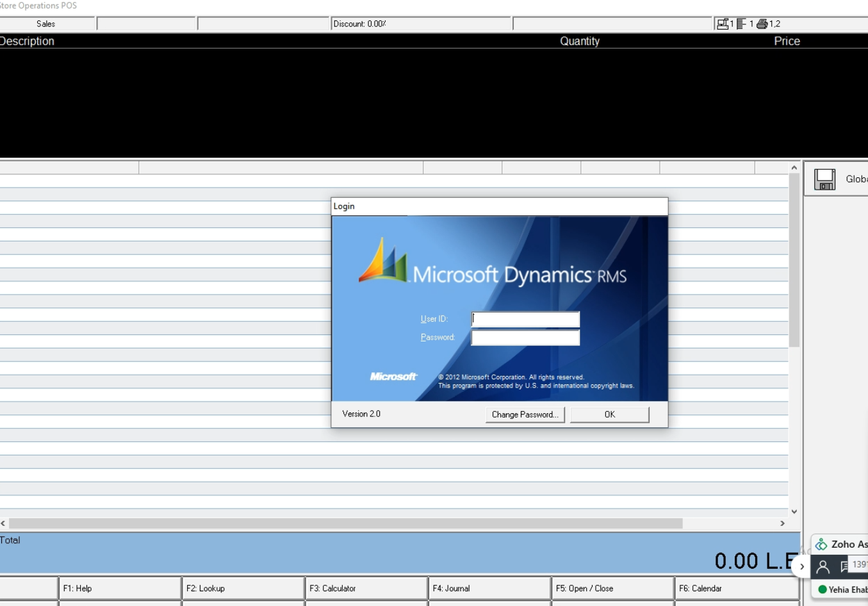868x606 pixels.
Task: Select F5: Open / Close
Action: click(612, 588)
